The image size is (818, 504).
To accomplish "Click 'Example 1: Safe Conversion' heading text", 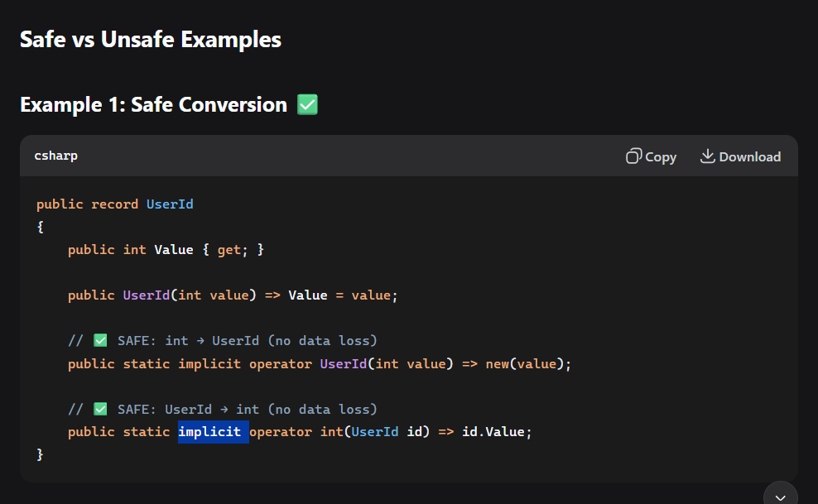I will [x=153, y=105].
